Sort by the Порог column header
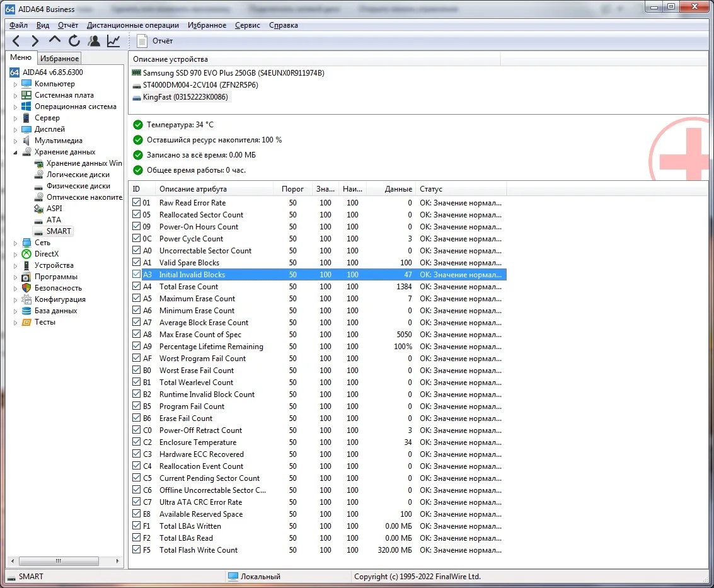This screenshot has height=588, width=714. (x=292, y=189)
